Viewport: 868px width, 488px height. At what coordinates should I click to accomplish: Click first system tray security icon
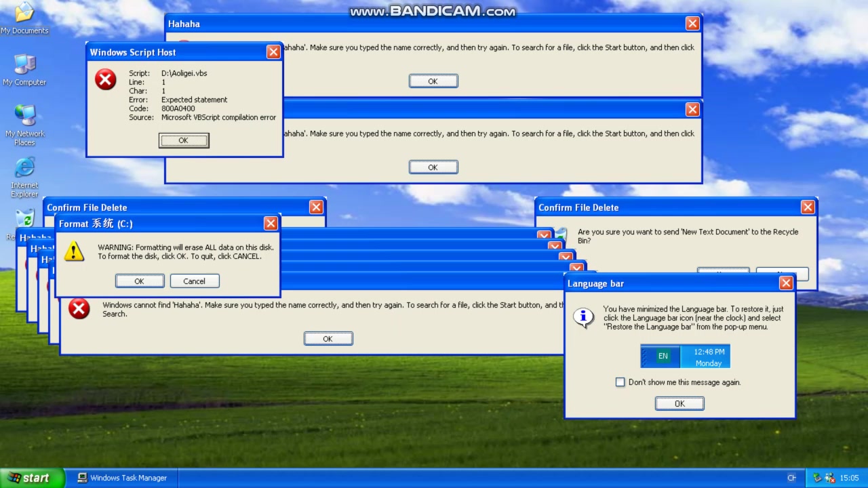coord(817,478)
